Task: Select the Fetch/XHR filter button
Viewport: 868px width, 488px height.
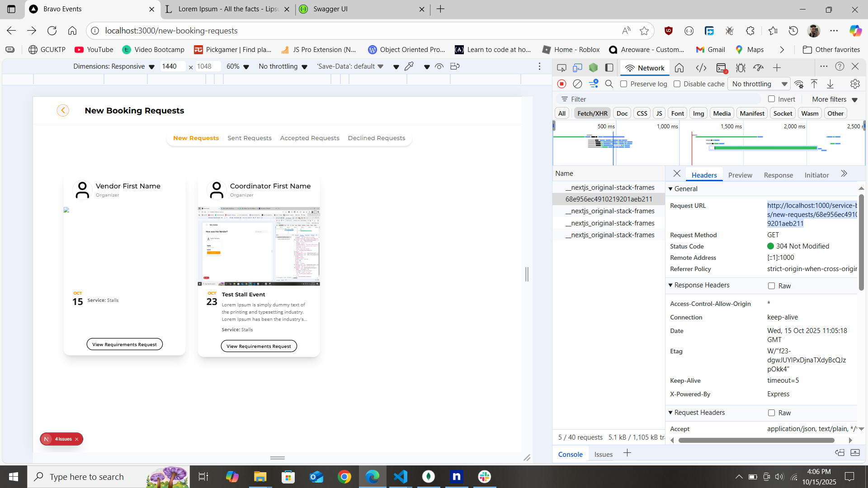Action: 592,113
